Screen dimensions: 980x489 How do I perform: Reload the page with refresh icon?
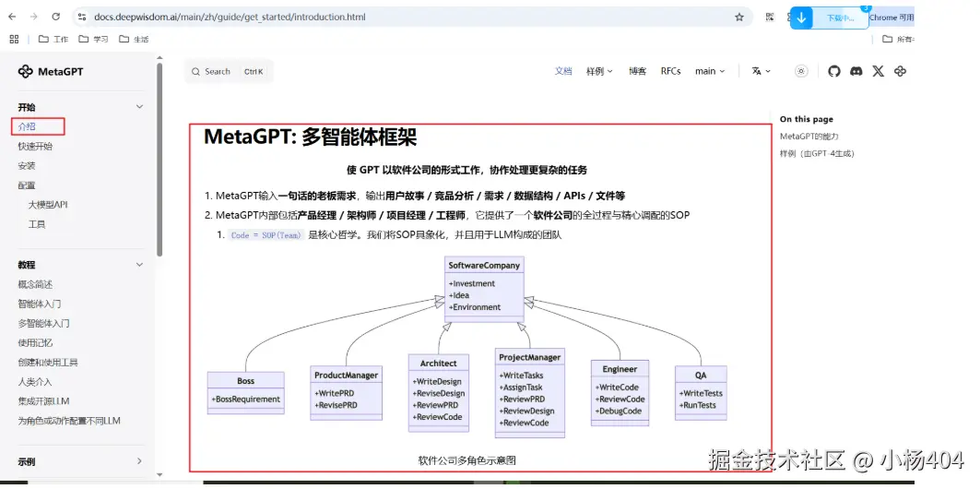click(55, 17)
